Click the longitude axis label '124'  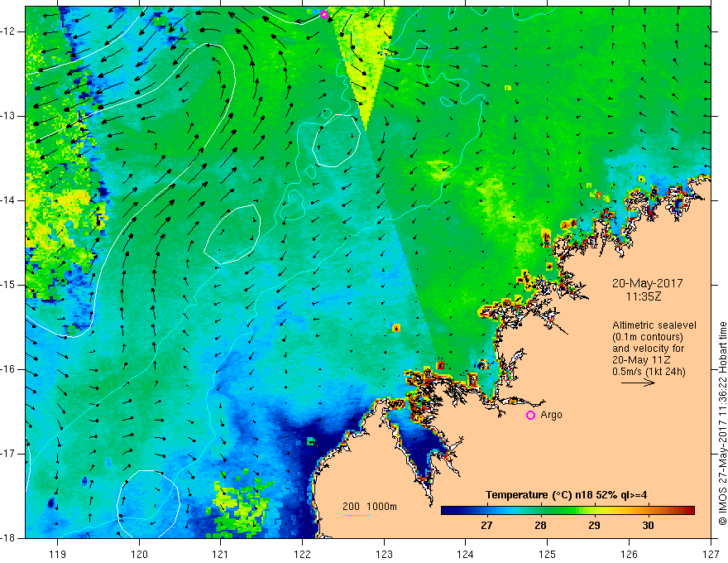tap(466, 554)
